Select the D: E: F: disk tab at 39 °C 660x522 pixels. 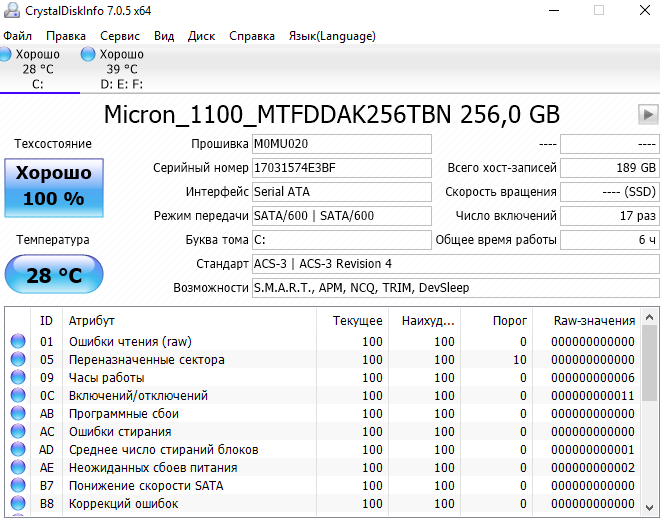pyautogui.click(x=122, y=69)
